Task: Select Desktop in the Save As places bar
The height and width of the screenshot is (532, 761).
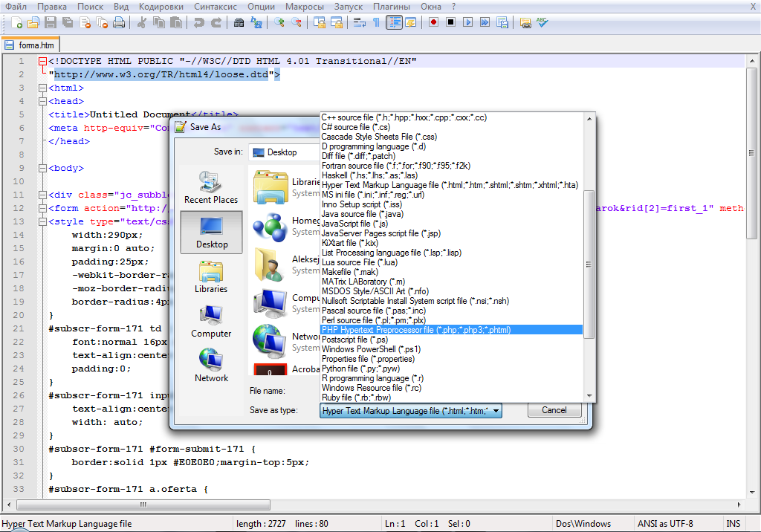Action: point(211,233)
